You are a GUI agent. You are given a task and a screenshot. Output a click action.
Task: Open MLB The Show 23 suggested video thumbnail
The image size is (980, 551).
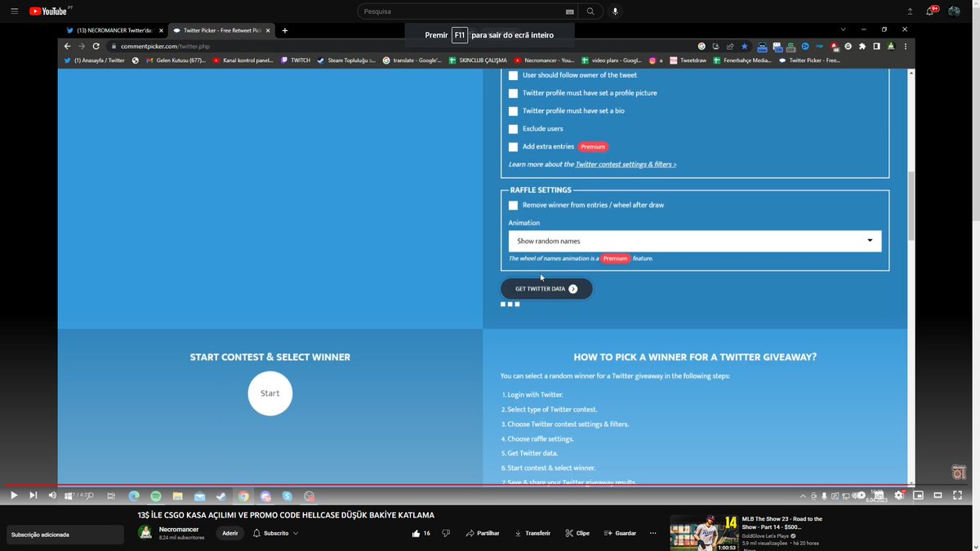click(x=704, y=533)
